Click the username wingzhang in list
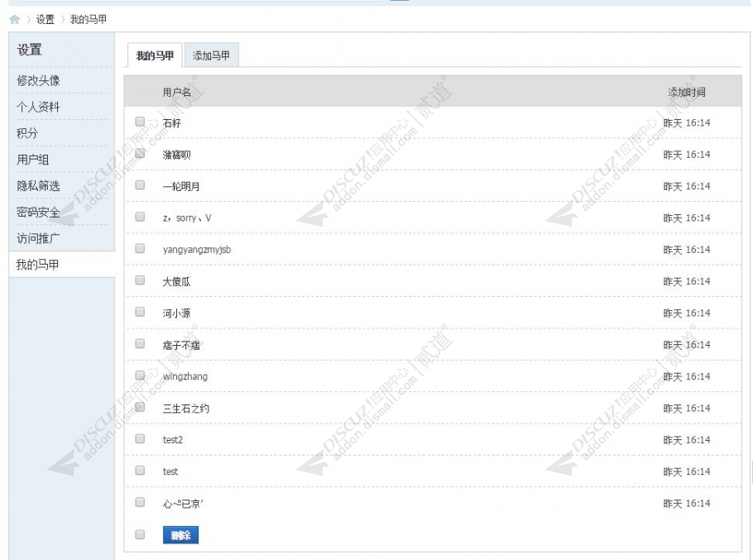The image size is (753, 560). coord(185,376)
